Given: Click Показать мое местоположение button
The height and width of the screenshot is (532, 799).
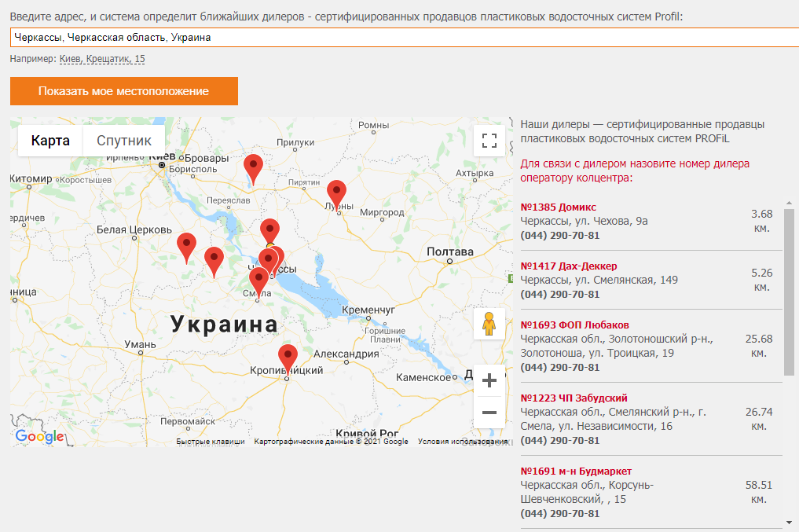Looking at the screenshot, I should [124, 91].
